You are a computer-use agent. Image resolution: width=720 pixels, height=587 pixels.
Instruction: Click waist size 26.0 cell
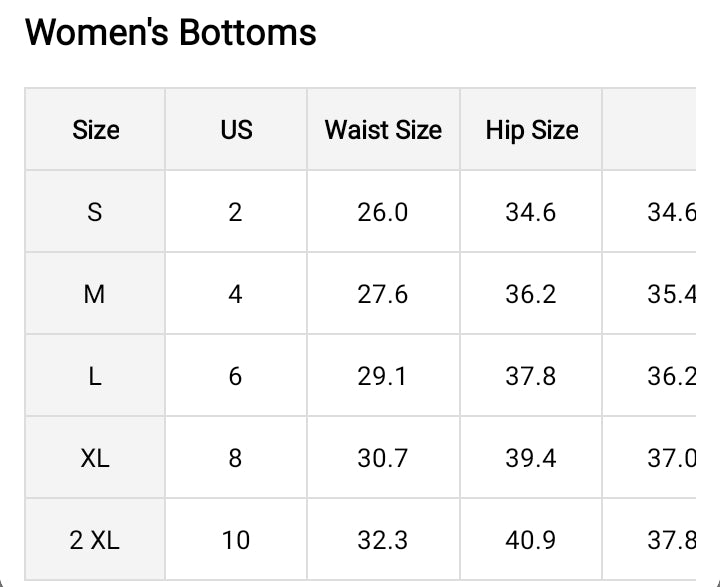point(383,212)
